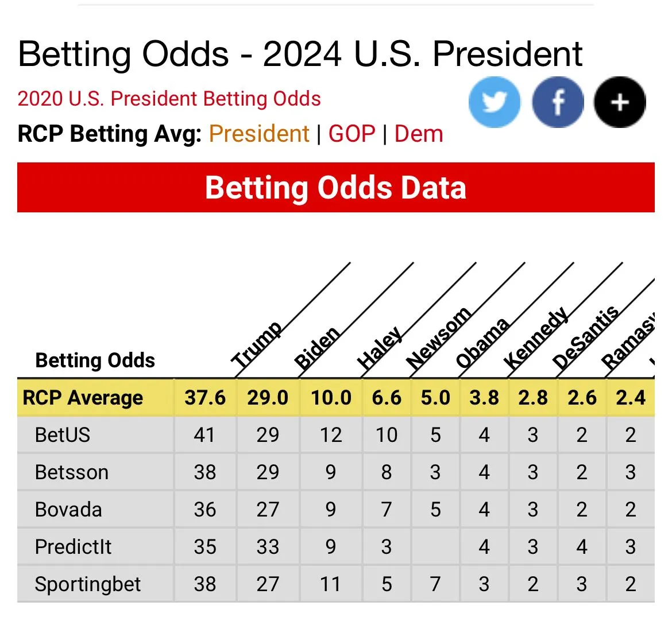Click the Sportingbet row label

[x=88, y=584]
